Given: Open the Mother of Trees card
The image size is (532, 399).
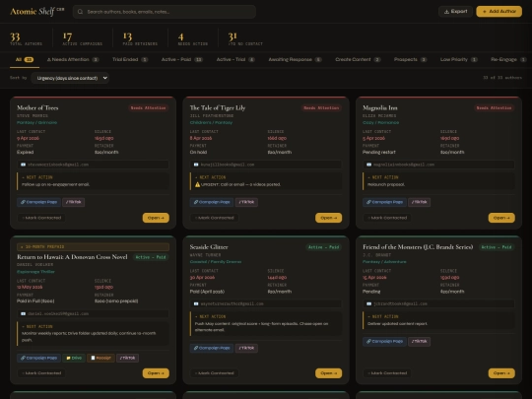Looking at the screenshot, I should click(x=156, y=218).
